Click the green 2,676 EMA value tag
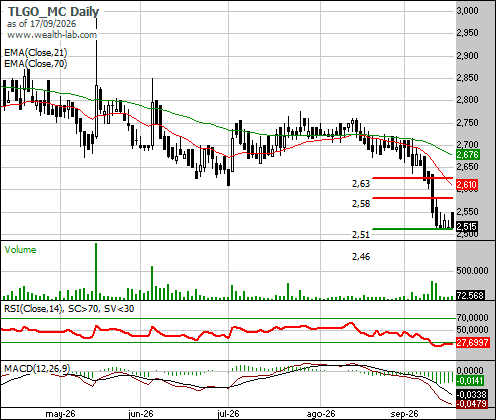The image size is (496, 420). pos(468,155)
